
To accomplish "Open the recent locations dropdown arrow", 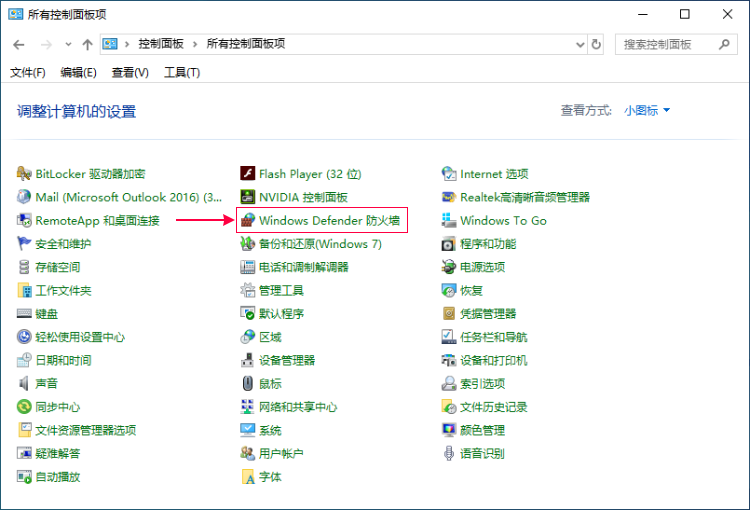I will pyautogui.click(x=68, y=44).
